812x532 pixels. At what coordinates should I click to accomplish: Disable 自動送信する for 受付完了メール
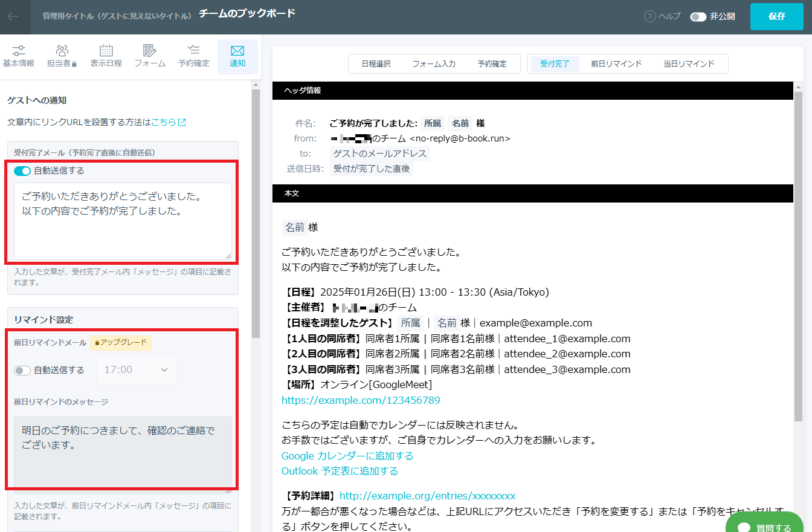click(22, 171)
